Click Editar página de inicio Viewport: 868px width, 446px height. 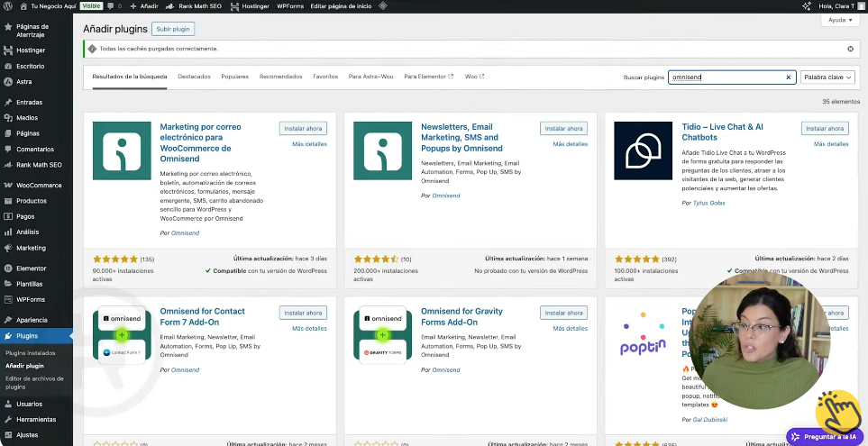tap(341, 6)
